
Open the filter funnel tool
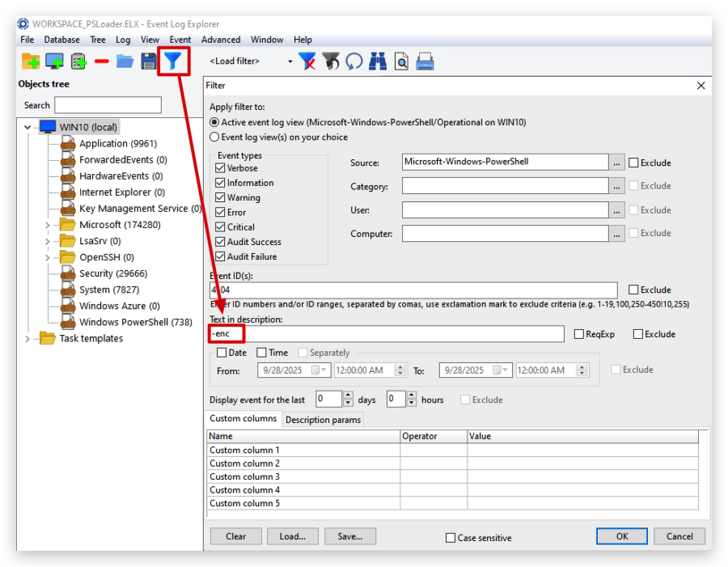tap(173, 61)
